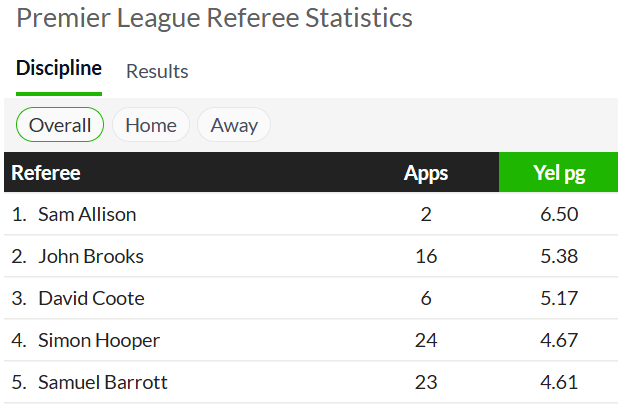
Task: Click John Brooks' 16 appearances cell
Action: pyautogui.click(x=426, y=256)
